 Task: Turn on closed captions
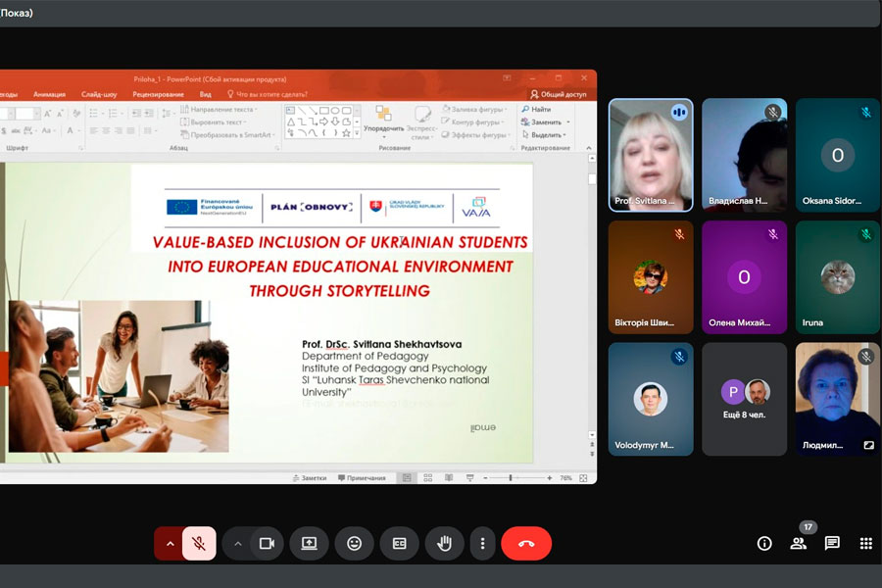point(399,543)
